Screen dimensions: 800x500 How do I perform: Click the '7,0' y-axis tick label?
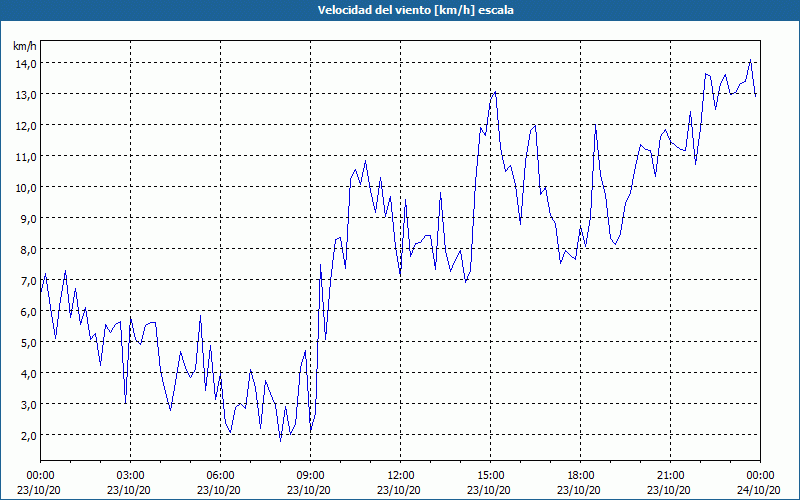(x=28, y=281)
